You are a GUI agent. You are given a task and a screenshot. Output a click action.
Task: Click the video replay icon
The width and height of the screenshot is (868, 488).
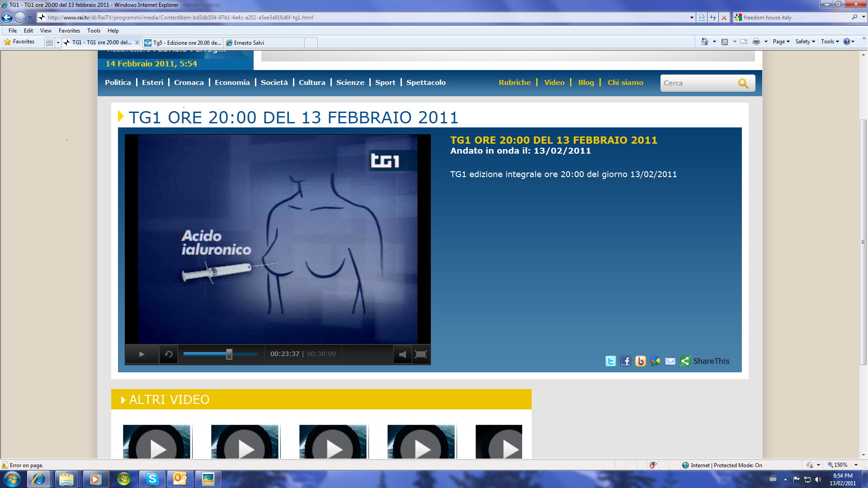(169, 354)
